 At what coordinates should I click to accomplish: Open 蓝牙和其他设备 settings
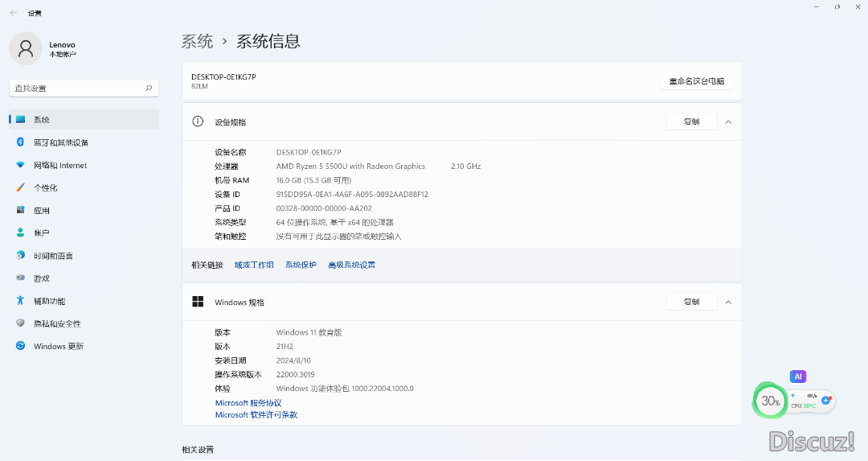[x=84, y=142]
